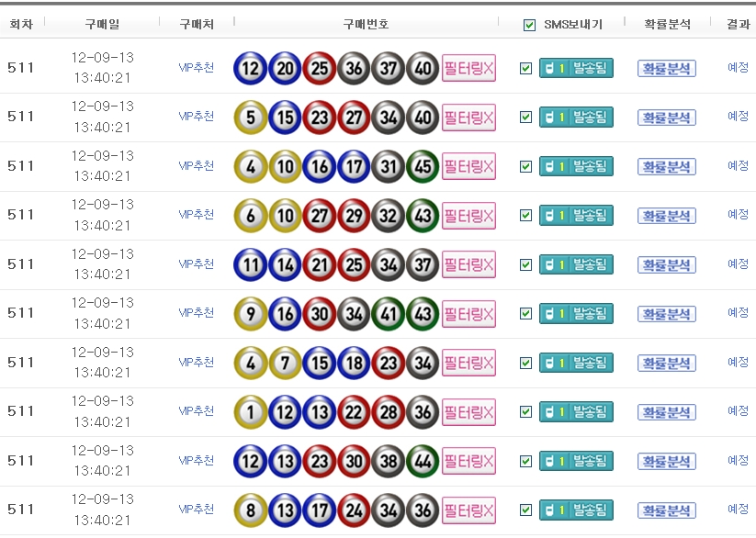
Task: Click 필터링X icon in row starting with 9
Action: click(468, 313)
